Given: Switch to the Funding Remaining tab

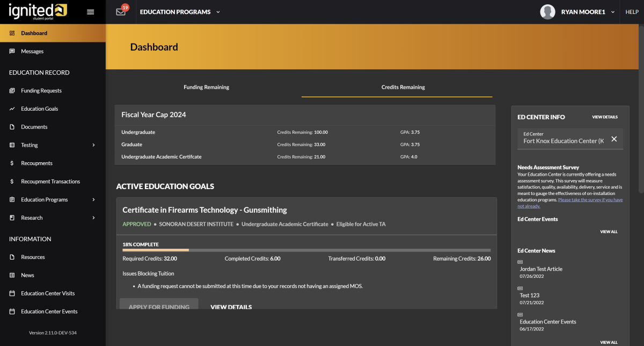Looking at the screenshot, I should click(206, 87).
